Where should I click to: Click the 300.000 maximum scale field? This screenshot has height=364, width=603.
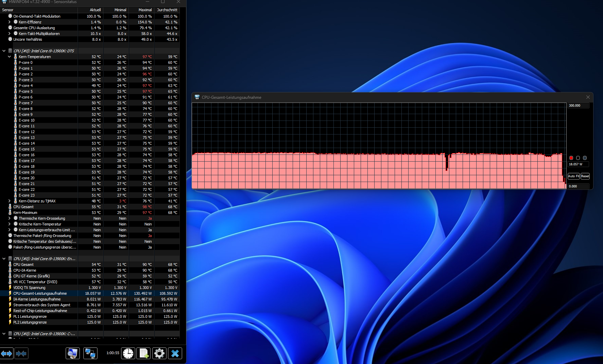[578, 105]
